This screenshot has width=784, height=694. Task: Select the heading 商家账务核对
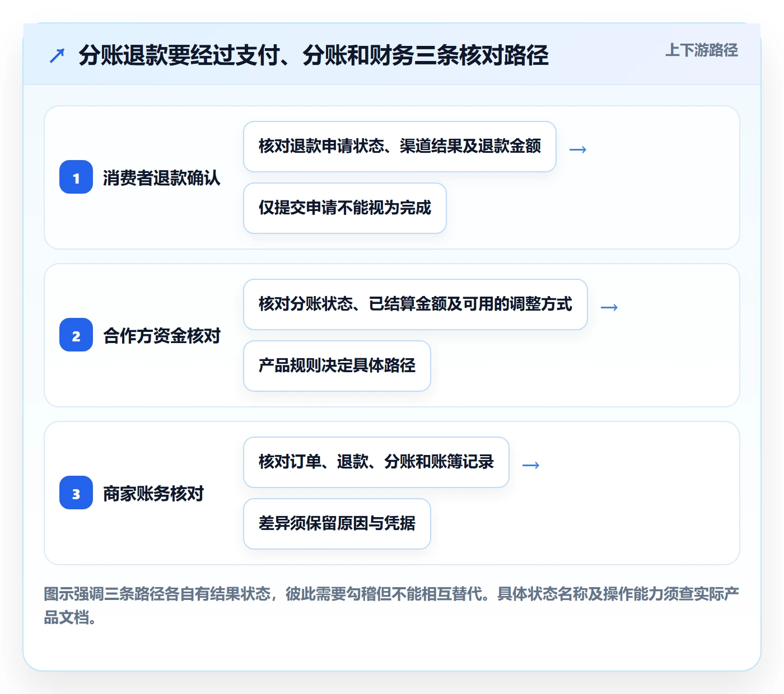point(153,494)
